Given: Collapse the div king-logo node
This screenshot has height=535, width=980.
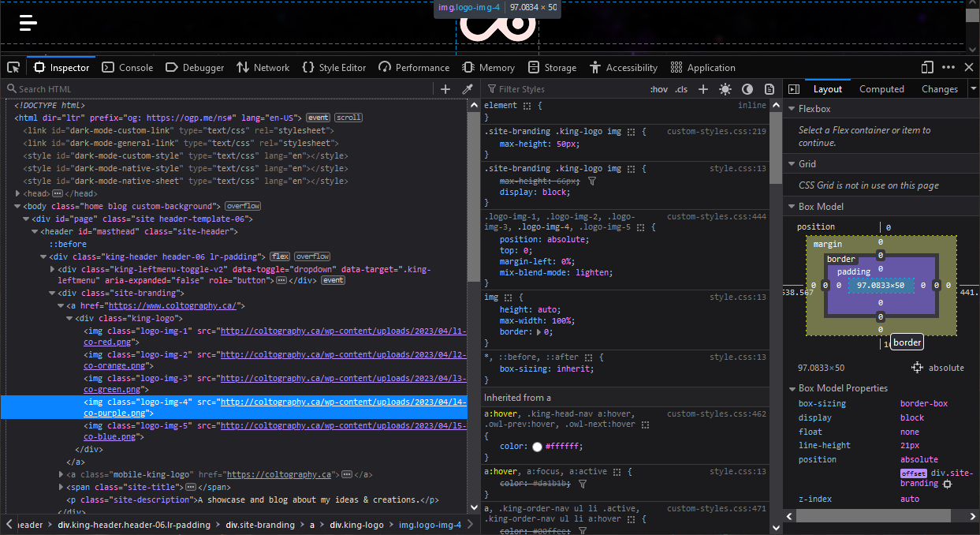Looking at the screenshot, I should pyautogui.click(x=69, y=318).
